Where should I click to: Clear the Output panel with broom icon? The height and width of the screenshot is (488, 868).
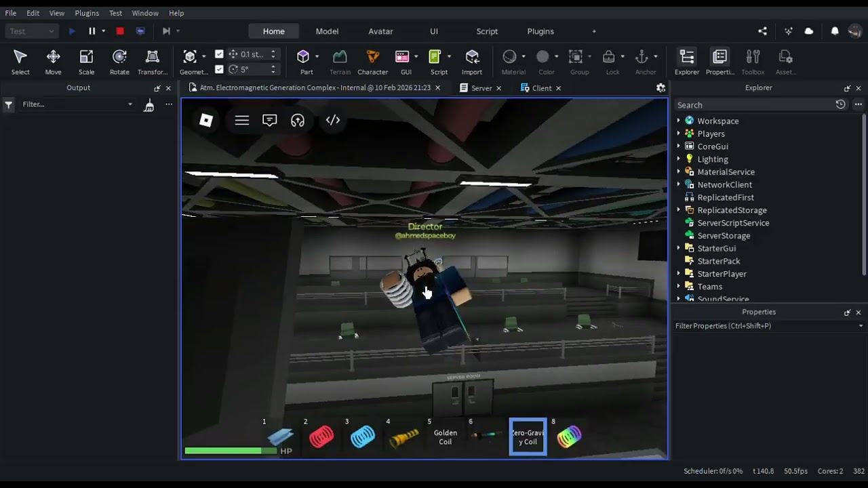pos(149,104)
